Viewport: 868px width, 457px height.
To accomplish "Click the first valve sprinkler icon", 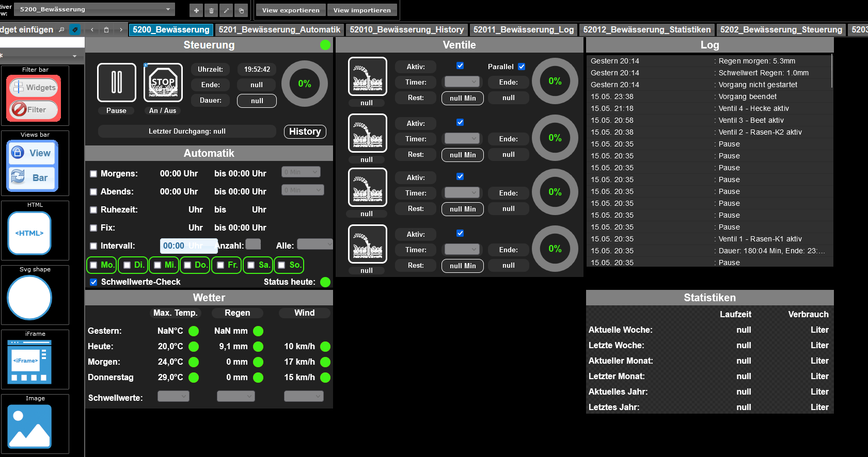I will pyautogui.click(x=368, y=76).
